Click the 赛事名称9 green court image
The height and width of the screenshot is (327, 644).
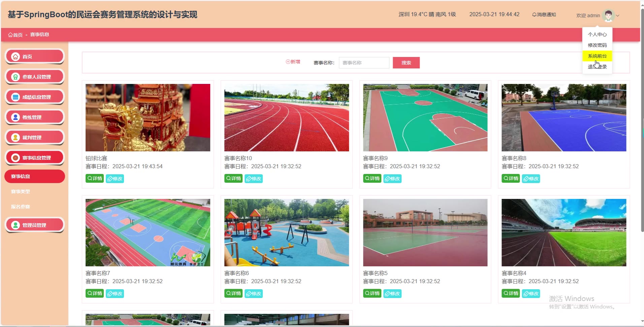point(425,118)
